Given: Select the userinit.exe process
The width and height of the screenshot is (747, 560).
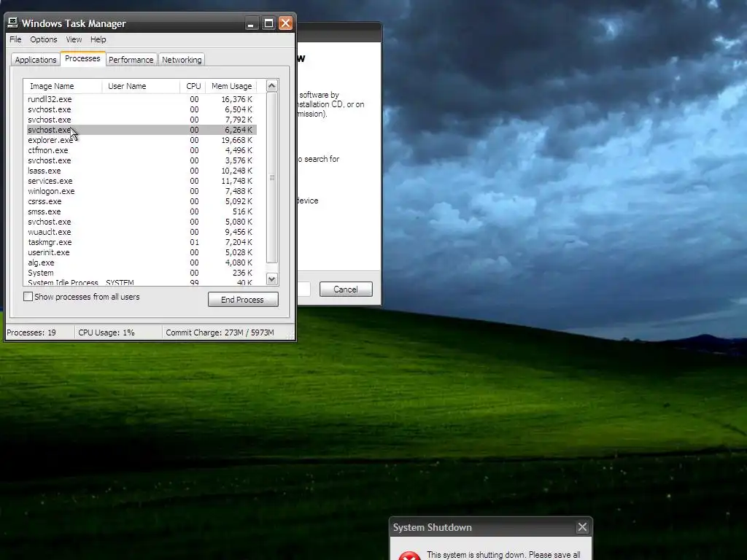Looking at the screenshot, I should tap(142, 252).
